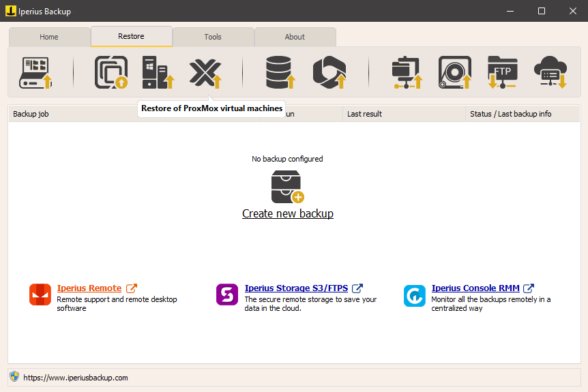Click the Iperius Storage purple logo
The image size is (588, 392).
[227, 295]
